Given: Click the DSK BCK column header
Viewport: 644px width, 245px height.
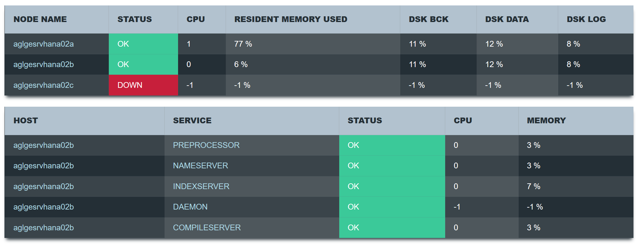Looking at the screenshot, I should click(x=429, y=19).
